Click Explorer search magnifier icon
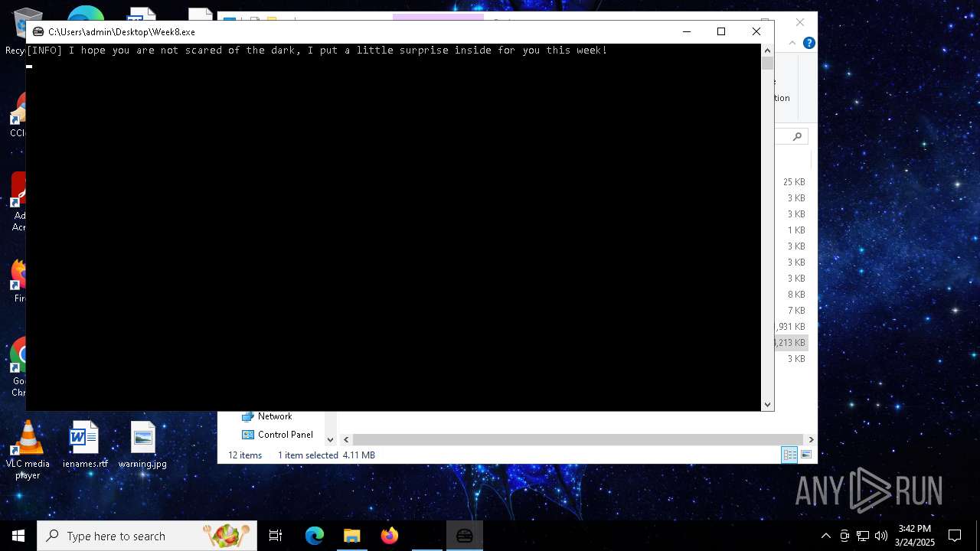Image resolution: width=980 pixels, height=551 pixels. tap(797, 136)
